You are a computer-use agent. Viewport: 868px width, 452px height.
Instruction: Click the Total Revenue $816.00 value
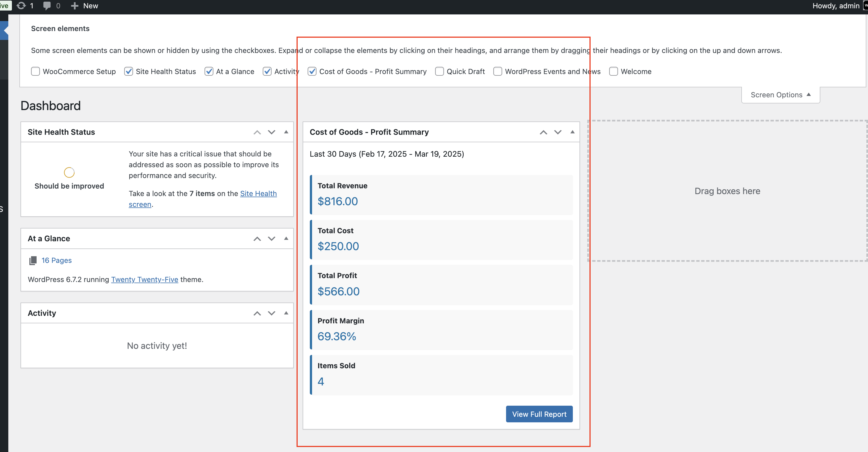pos(338,202)
